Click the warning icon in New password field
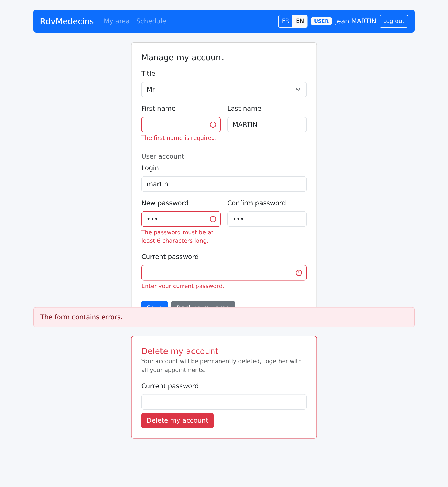The image size is (448, 487). click(213, 219)
